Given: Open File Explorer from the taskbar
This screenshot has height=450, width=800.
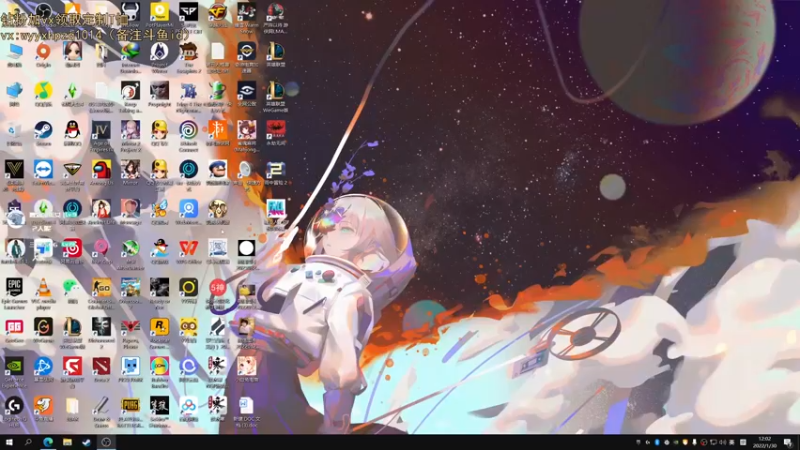Looking at the screenshot, I should tap(67, 442).
